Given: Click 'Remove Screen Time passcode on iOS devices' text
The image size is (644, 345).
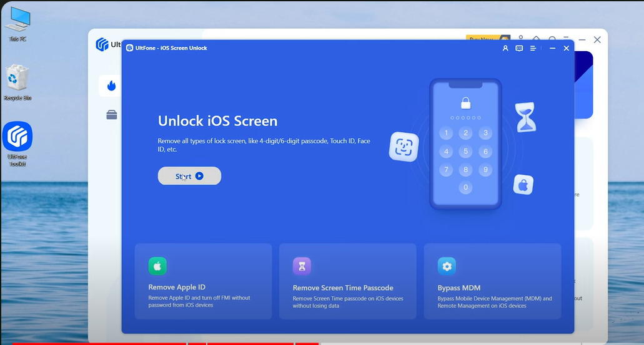Looking at the screenshot, I should click(348, 302).
